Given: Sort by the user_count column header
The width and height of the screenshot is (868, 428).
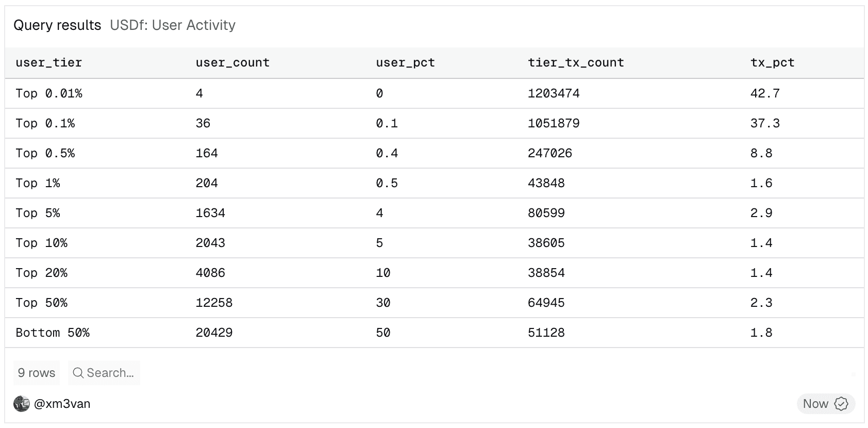Looking at the screenshot, I should 232,63.
